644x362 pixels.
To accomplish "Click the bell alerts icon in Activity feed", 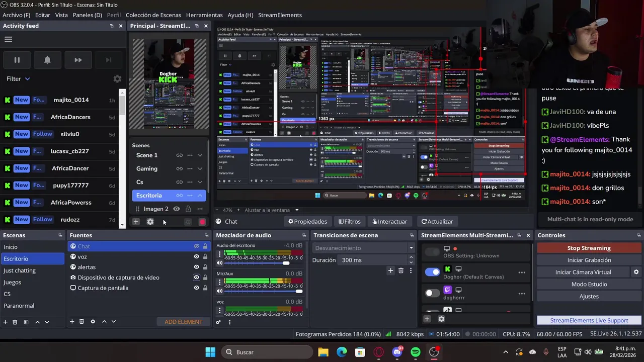I will [x=47, y=60].
